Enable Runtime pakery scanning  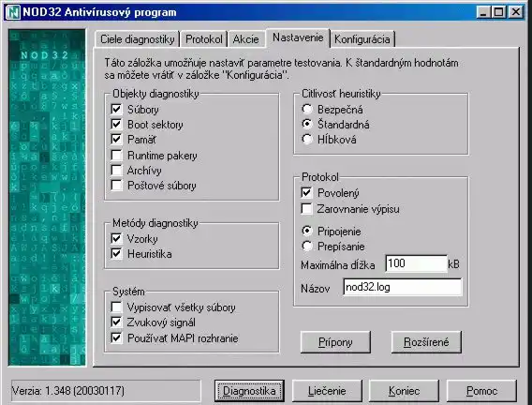[x=116, y=155]
